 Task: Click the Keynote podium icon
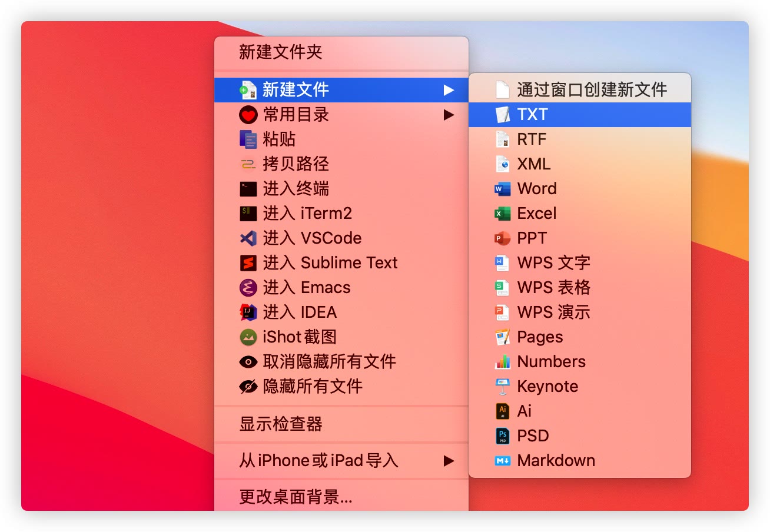point(502,387)
